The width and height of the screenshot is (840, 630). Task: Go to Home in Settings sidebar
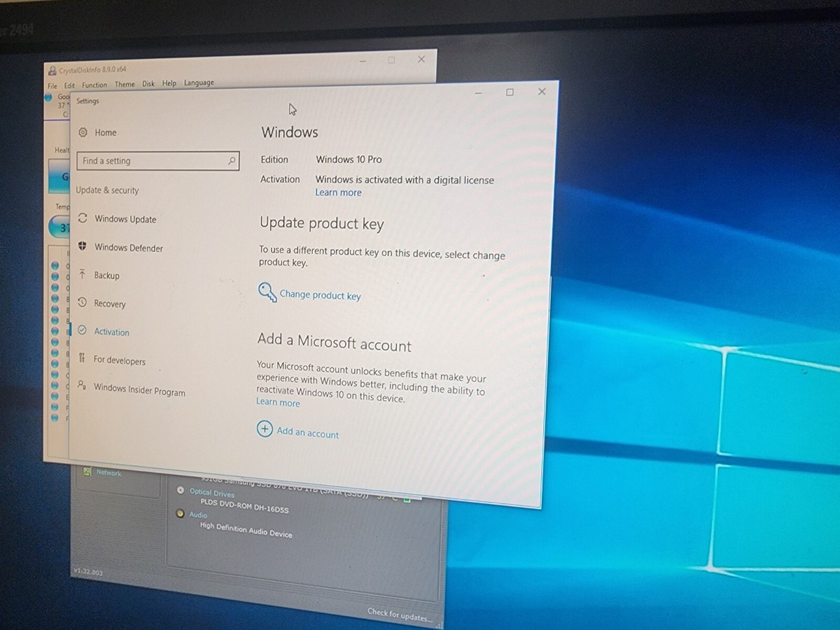pyautogui.click(x=106, y=132)
